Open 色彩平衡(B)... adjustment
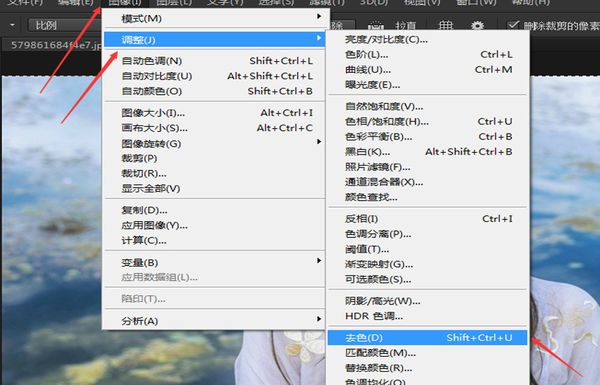Screen dimensions: 600x385 click(x=428, y=137)
